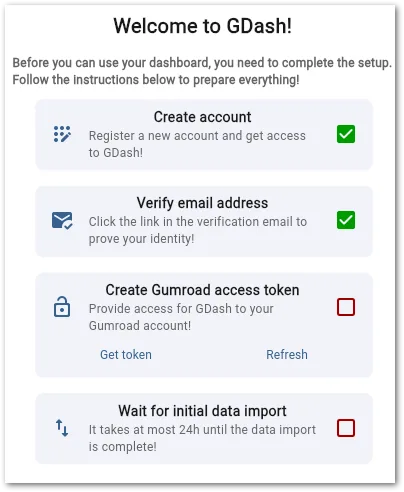Check the Create Gumroad access token box

click(346, 307)
